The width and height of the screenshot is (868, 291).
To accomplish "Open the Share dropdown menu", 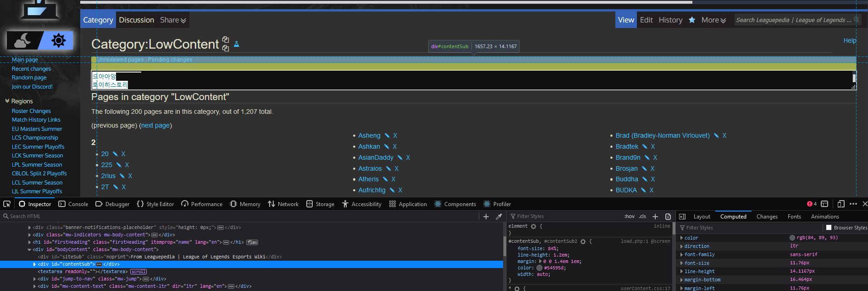I will pyautogui.click(x=173, y=20).
